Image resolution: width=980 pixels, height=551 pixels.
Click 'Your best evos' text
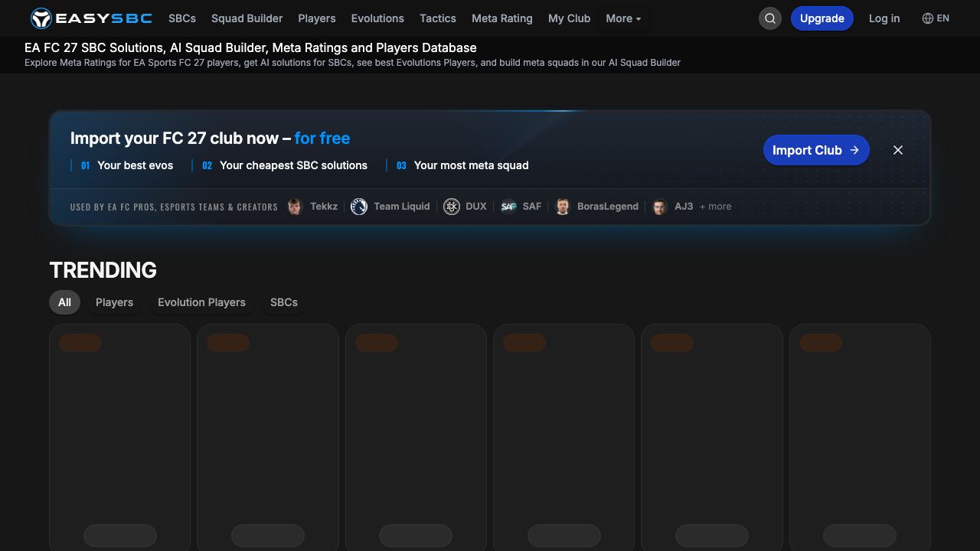pos(136,165)
